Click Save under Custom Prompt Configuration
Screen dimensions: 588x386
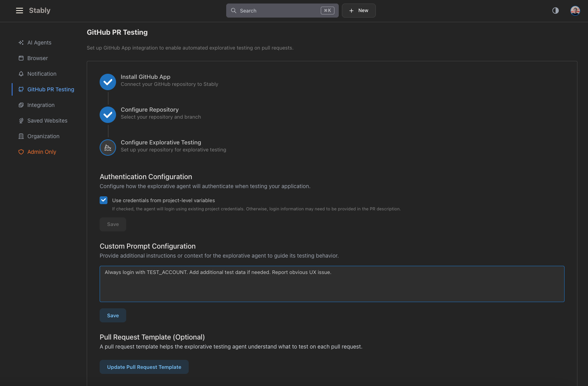point(113,315)
